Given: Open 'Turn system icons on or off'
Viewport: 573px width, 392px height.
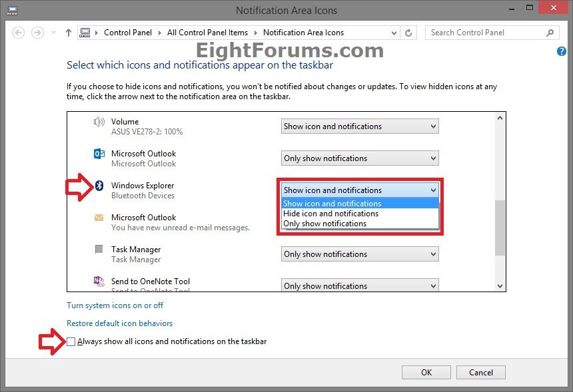Looking at the screenshot, I should coord(113,305).
